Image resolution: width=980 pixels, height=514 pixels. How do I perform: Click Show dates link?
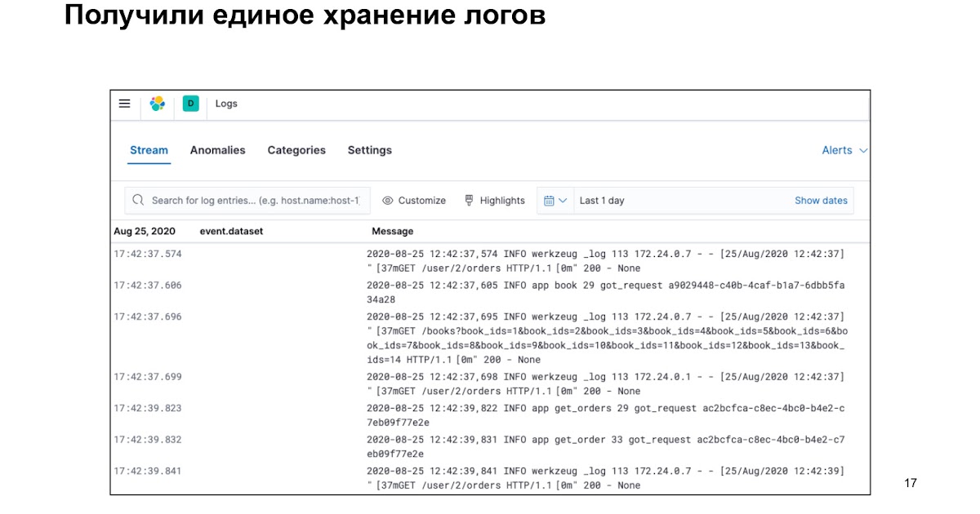pyautogui.click(x=821, y=201)
